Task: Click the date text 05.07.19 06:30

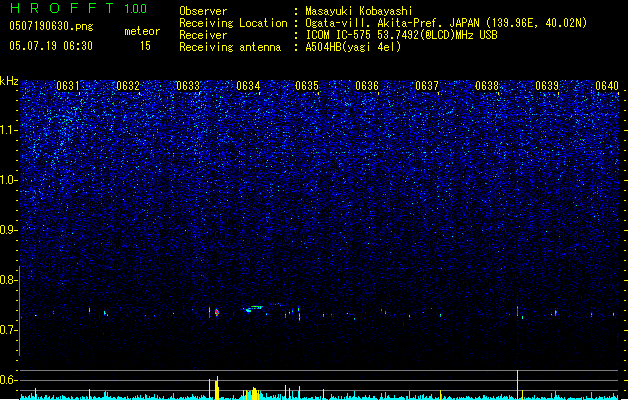Action: (51, 46)
